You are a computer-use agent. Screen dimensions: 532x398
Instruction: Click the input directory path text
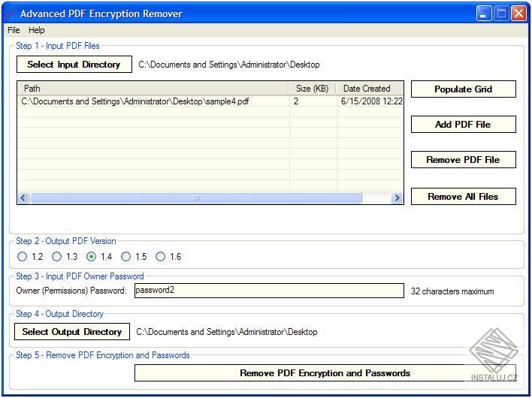point(229,65)
